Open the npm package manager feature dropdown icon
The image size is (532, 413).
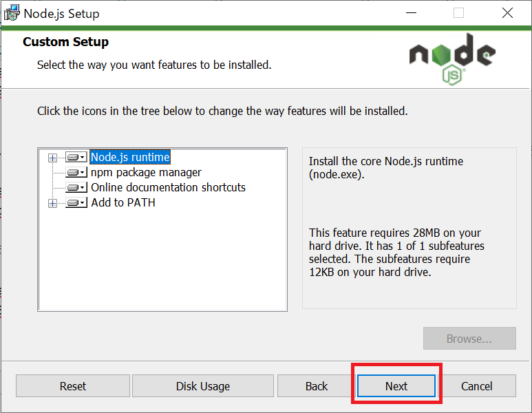pyautogui.click(x=76, y=172)
